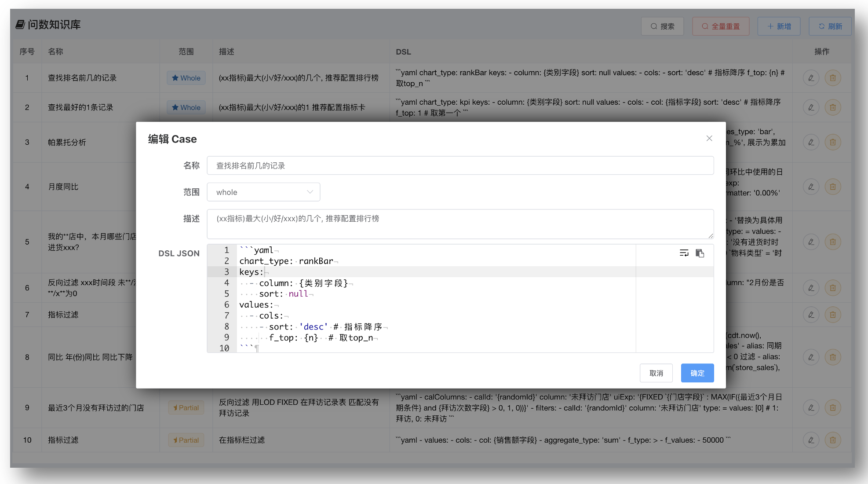
Task: Focus the 描述 textarea
Action: 460,224
